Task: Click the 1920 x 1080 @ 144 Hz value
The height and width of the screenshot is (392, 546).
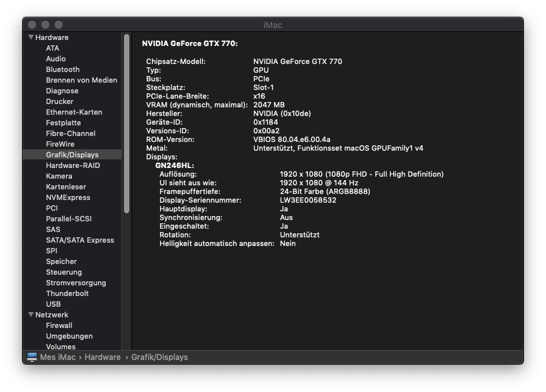Action: point(319,183)
